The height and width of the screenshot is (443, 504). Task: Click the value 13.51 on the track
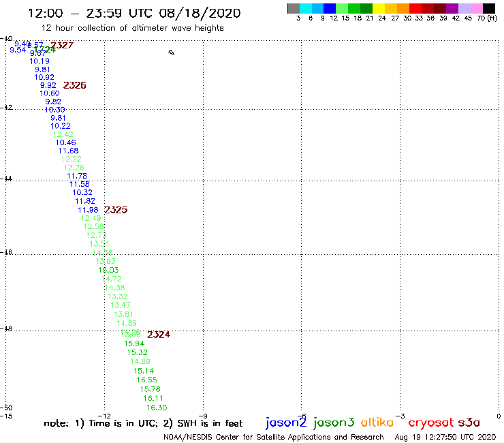tap(99, 244)
